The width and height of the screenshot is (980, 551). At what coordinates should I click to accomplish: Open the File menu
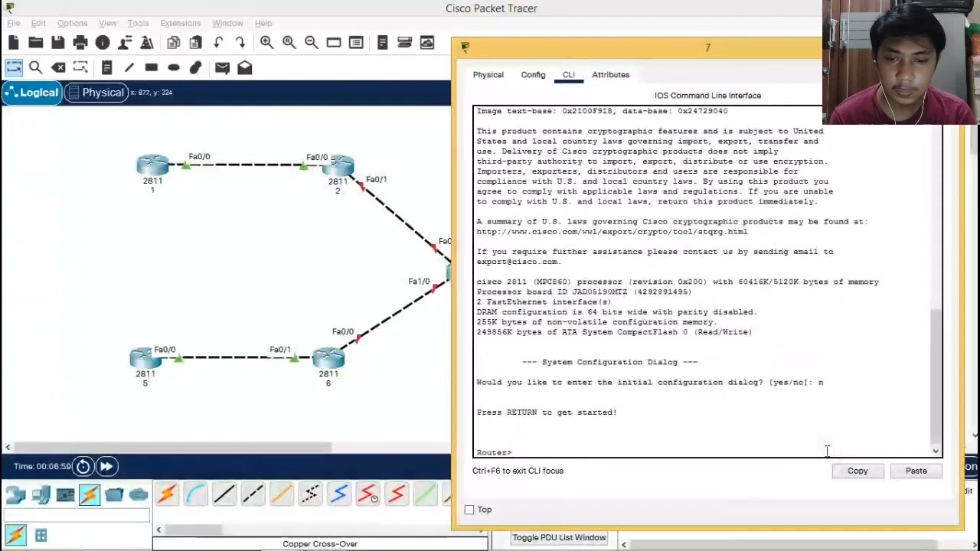click(14, 24)
